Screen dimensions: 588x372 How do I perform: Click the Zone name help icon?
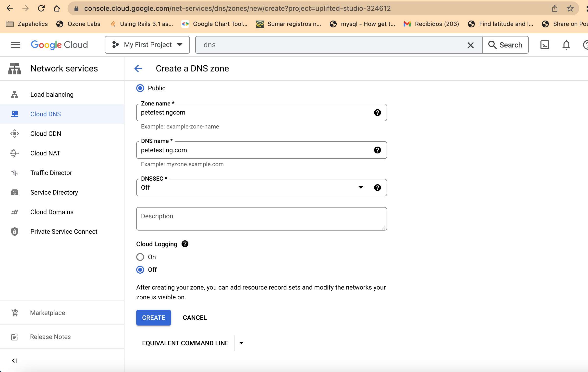[x=377, y=113]
